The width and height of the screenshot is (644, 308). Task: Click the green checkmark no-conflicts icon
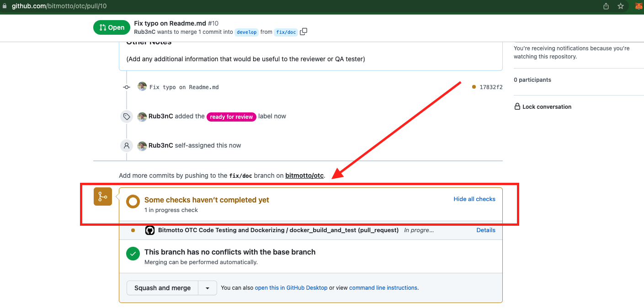click(133, 254)
